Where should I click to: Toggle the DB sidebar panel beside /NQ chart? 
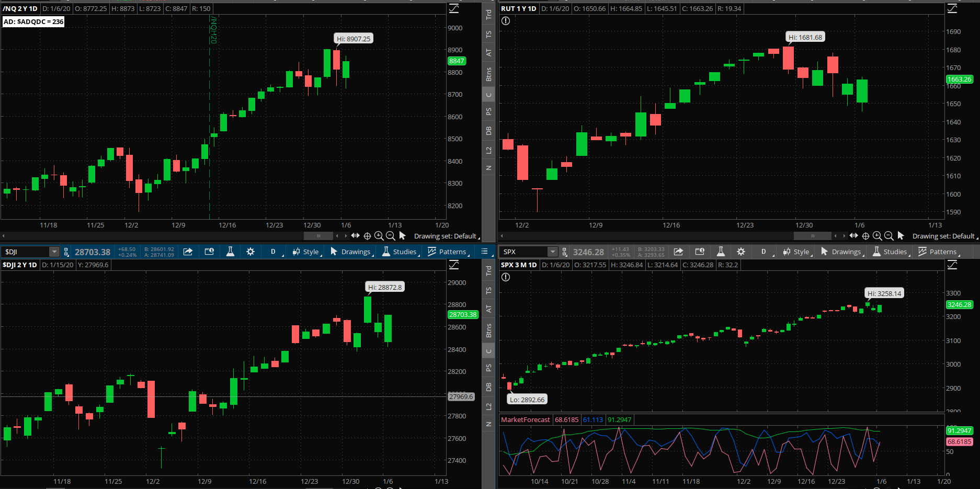pos(488,131)
